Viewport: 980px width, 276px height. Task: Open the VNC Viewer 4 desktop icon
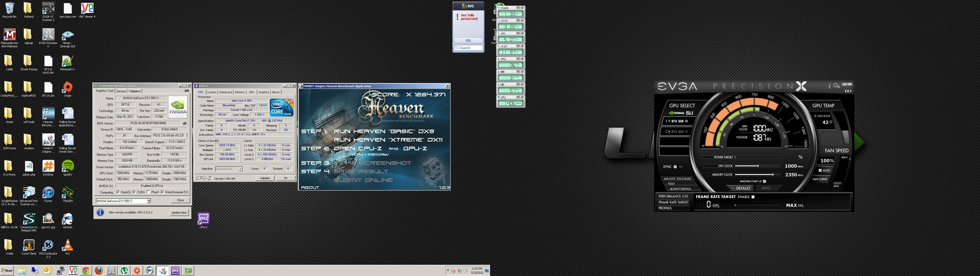click(x=87, y=10)
